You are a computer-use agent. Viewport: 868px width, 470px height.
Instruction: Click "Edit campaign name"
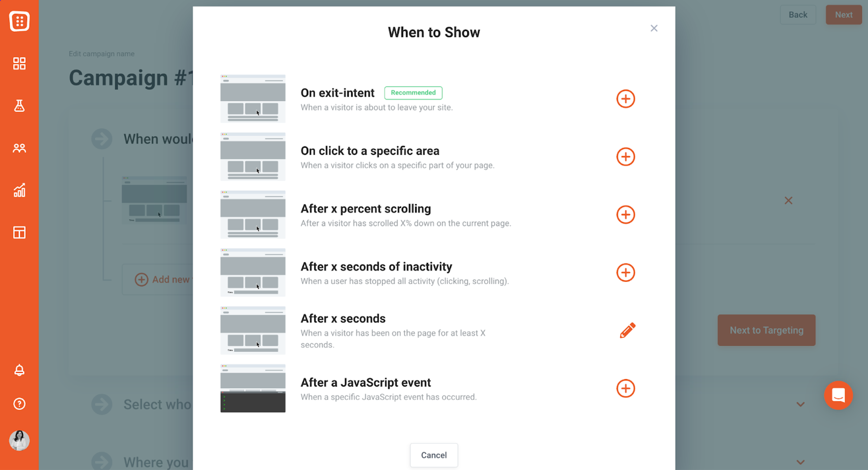point(101,53)
